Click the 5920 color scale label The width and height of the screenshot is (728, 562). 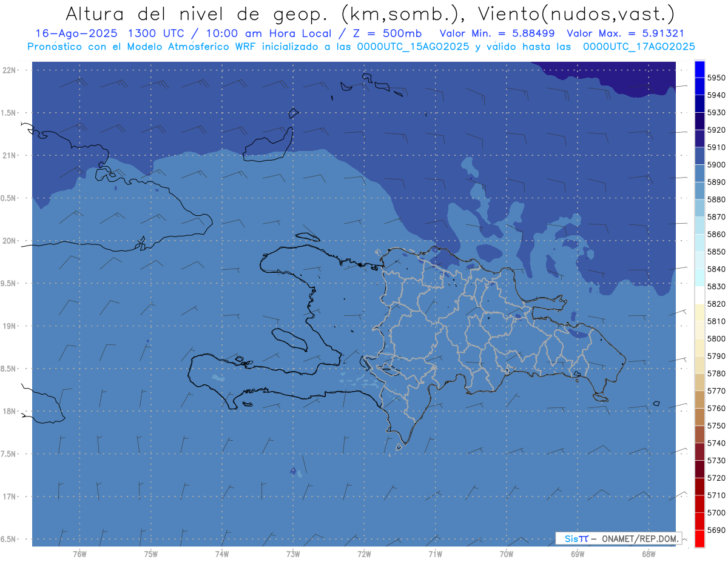pos(716,130)
